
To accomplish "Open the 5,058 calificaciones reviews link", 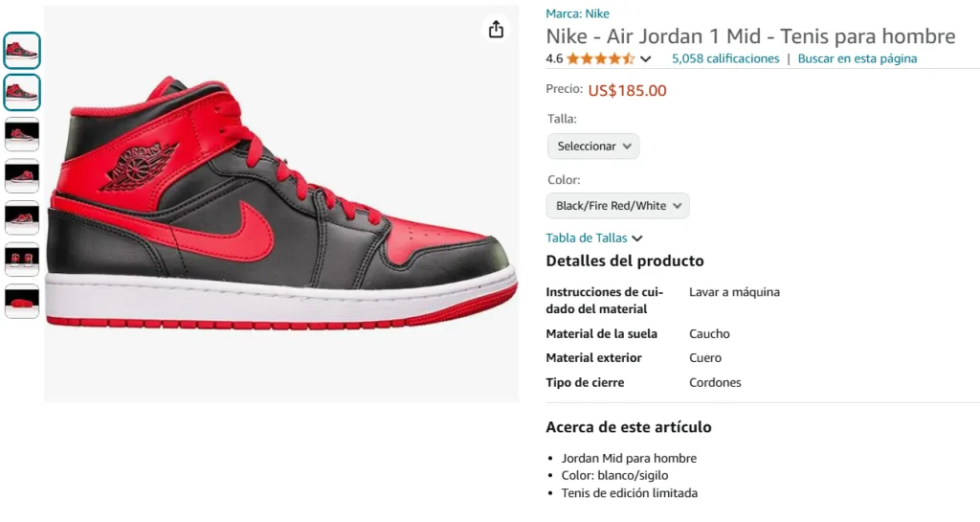I will [x=725, y=58].
